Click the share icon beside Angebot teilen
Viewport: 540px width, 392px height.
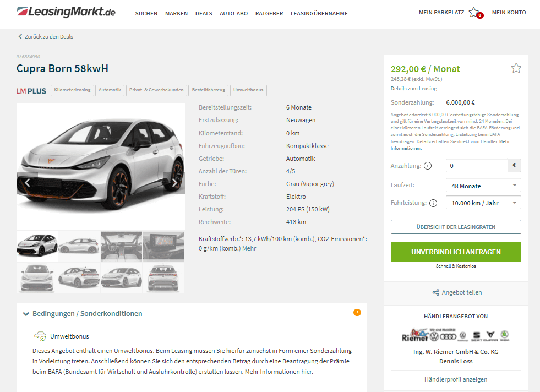click(435, 292)
